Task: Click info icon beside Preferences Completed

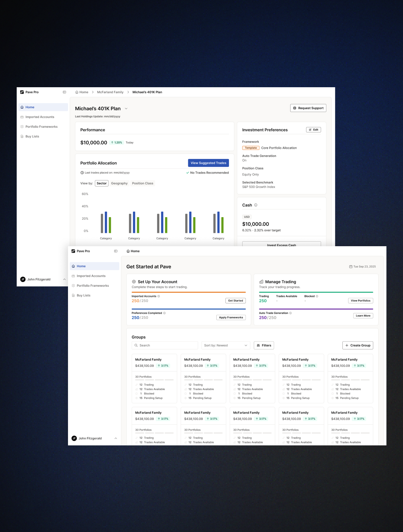Action: coord(164,313)
